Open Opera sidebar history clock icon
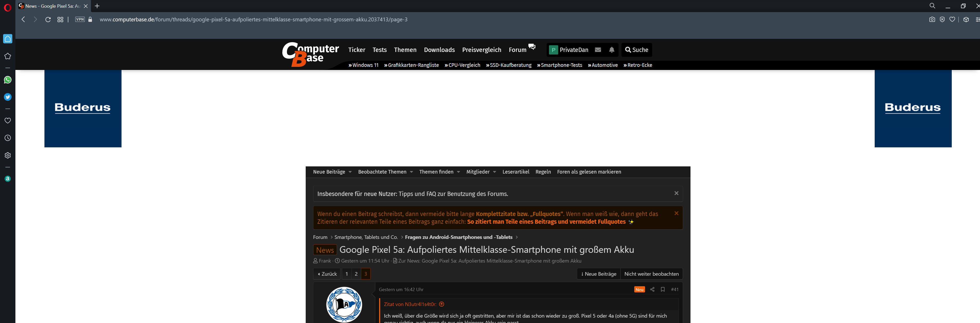The height and width of the screenshot is (323, 980). (8, 138)
